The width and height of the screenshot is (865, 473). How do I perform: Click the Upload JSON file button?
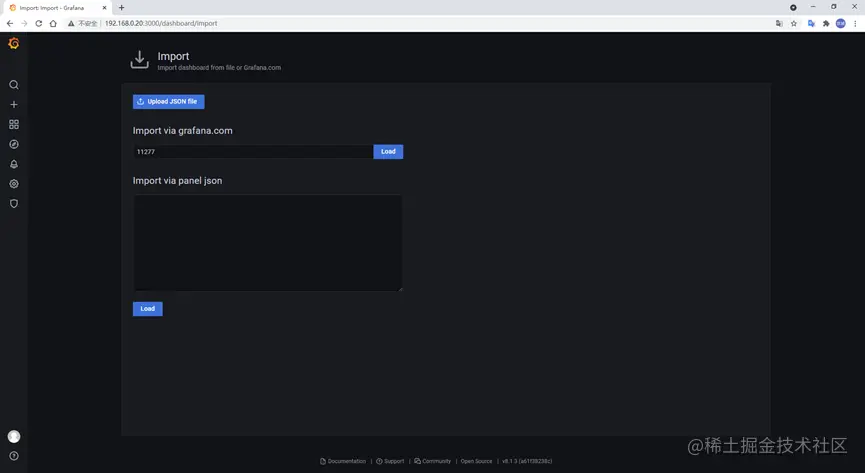coord(168,102)
